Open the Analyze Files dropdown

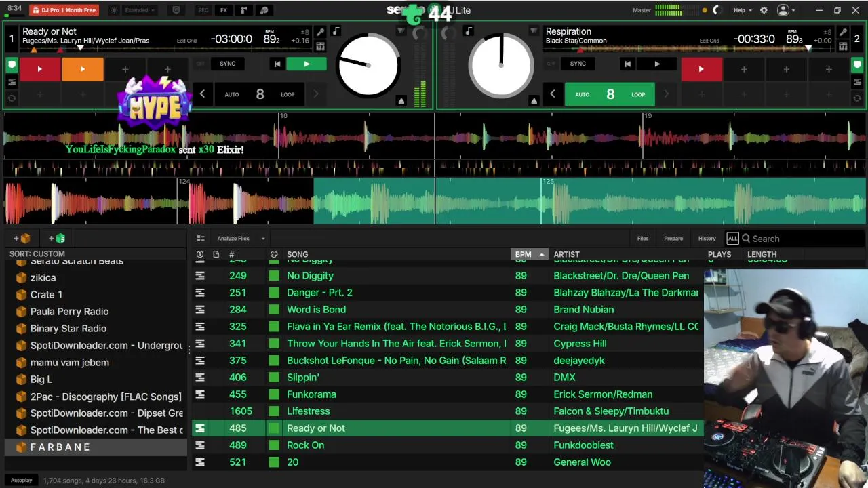point(241,239)
